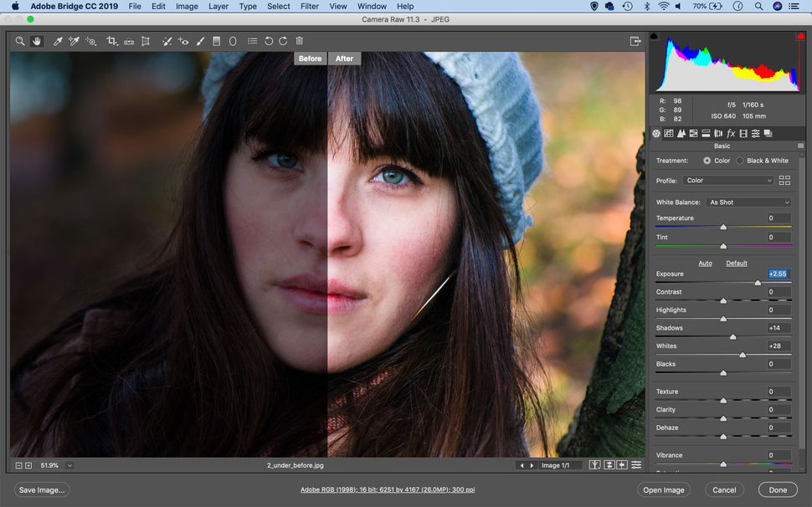Open the Profile dropdown

(x=728, y=180)
